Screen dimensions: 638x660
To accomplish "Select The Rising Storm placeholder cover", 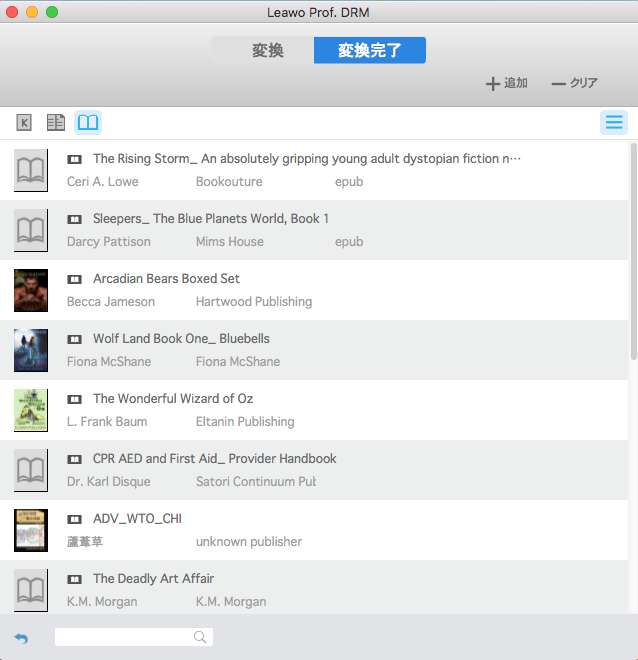I will tap(31, 170).
